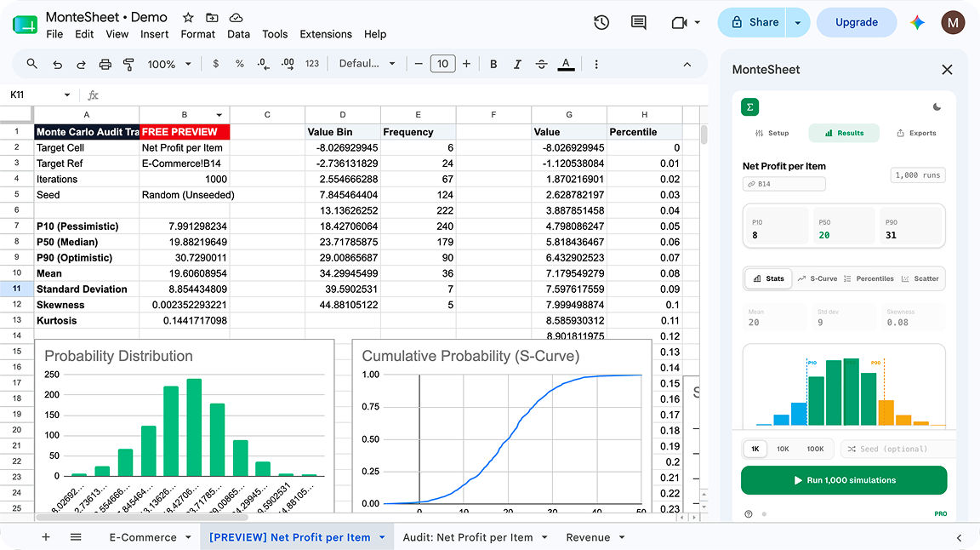Apply strikethrough formatting
This screenshot has height=550, width=980.
[541, 64]
